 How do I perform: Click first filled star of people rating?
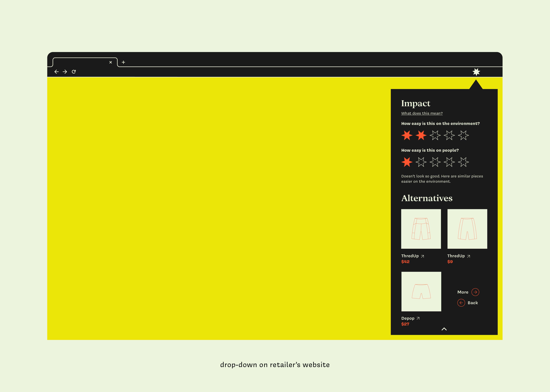click(407, 162)
